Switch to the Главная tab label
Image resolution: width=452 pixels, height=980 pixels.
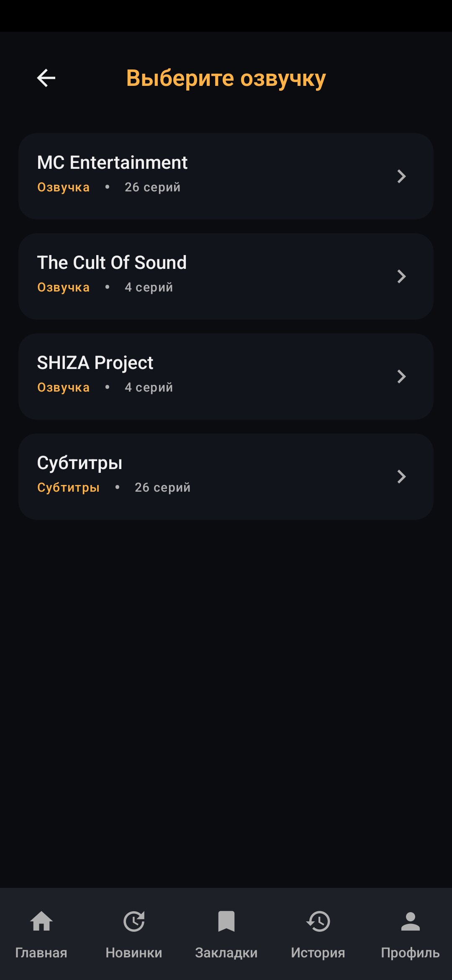41,953
